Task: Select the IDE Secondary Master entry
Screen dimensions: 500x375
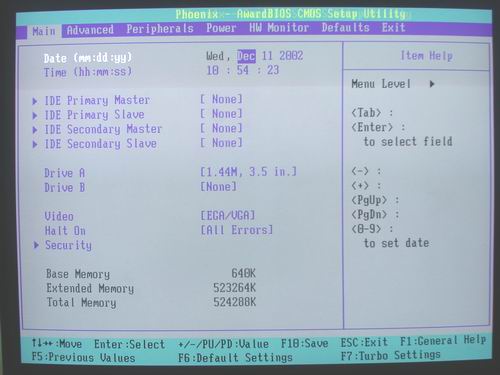Action: click(103, 129)
